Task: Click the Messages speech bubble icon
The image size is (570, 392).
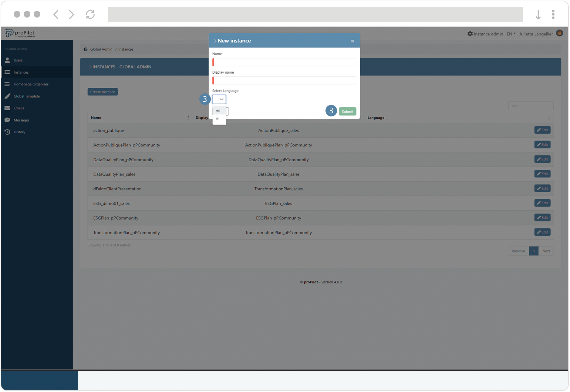Action: tap(7, 120)
